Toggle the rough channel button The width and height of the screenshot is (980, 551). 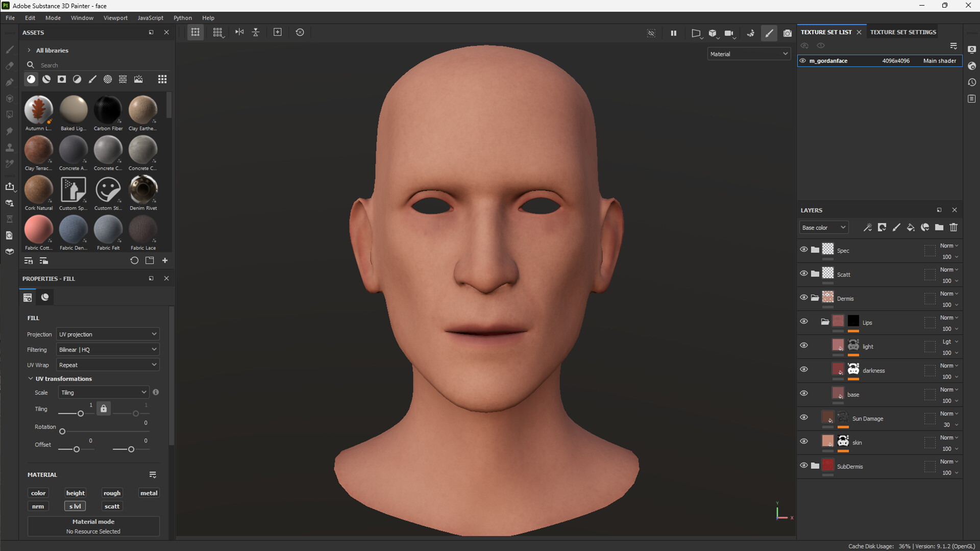click(x=112, y=493)
